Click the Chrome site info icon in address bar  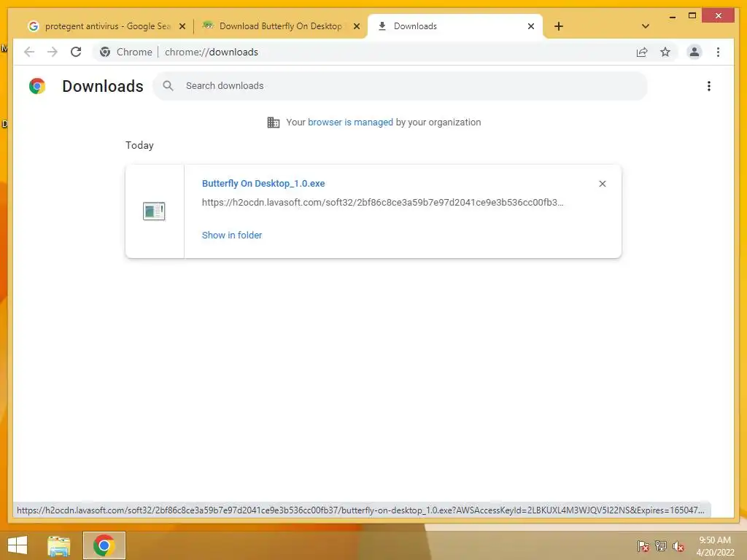[x=105, y=52]
